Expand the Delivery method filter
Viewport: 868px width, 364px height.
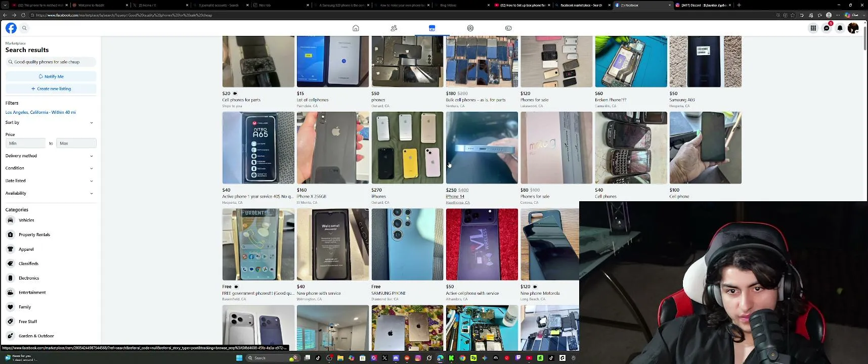50,156
